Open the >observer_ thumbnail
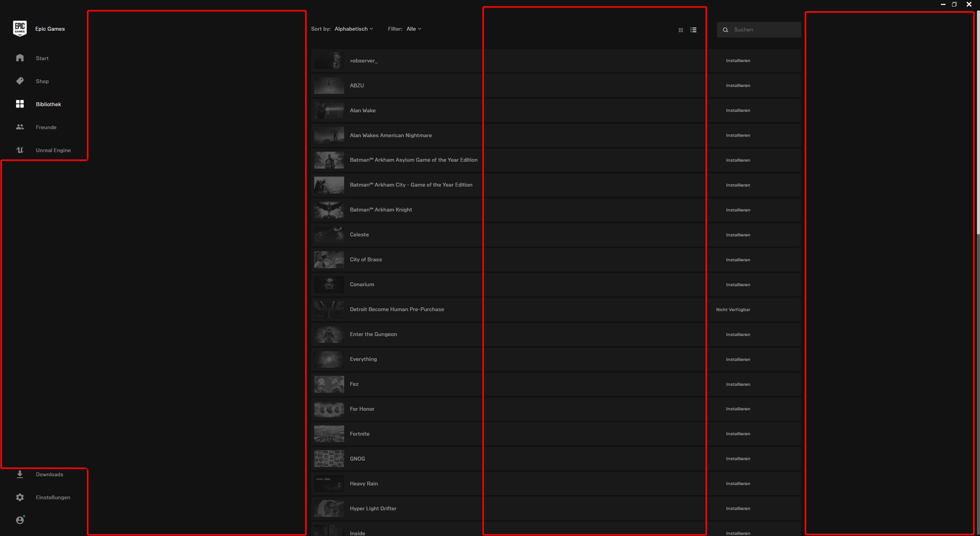980x536 pixels. 329,61
